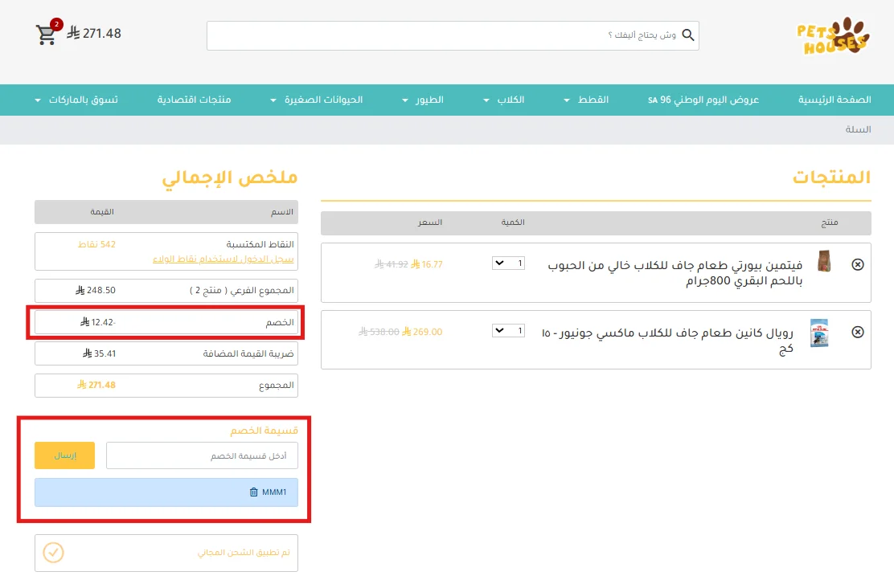Click the قسيمة الخصم label

tap(264, 431)
